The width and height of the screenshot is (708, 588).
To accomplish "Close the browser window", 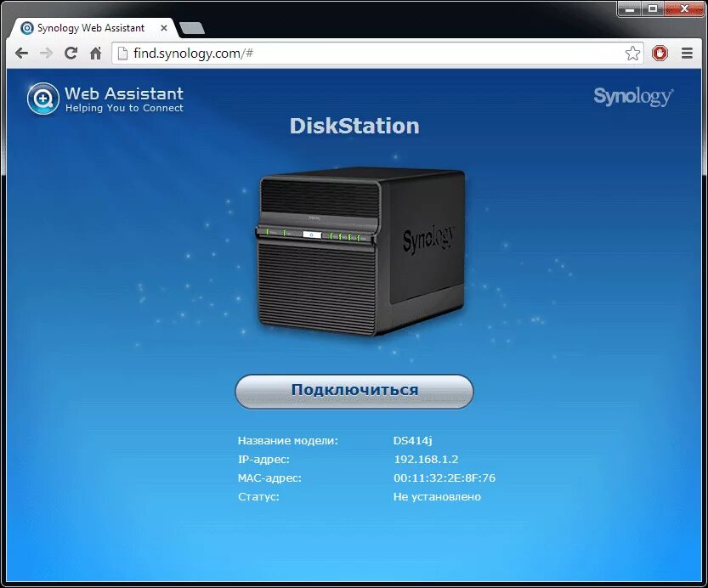I will (684, 8).
